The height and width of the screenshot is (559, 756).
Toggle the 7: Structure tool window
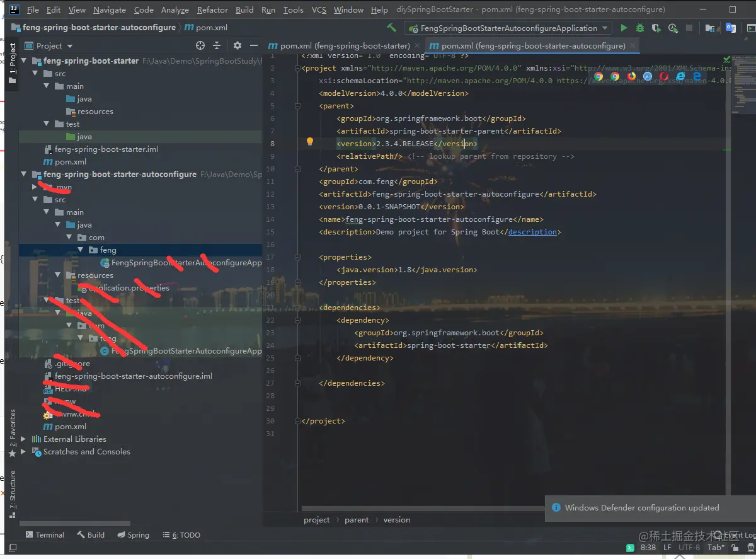click(x=12, y=494)
